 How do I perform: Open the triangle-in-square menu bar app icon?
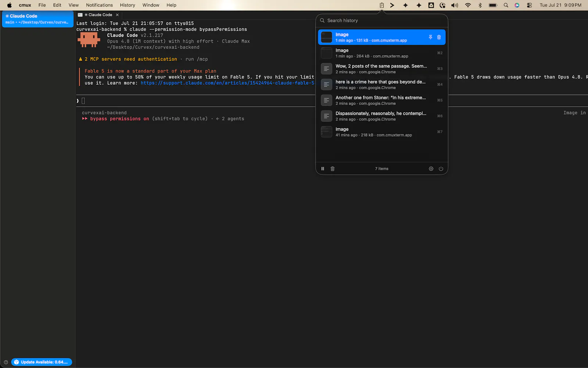tap(431, 5)
